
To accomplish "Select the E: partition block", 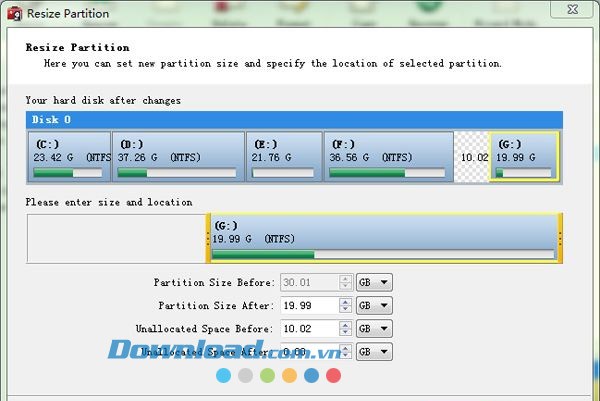I will pos(284,157).
